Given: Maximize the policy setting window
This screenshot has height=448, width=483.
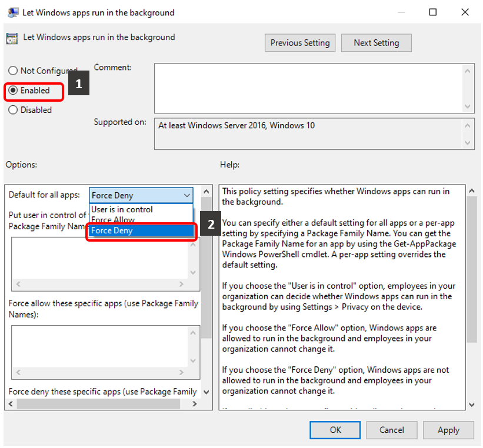Looking at the screenshot, I should point(433,12).
